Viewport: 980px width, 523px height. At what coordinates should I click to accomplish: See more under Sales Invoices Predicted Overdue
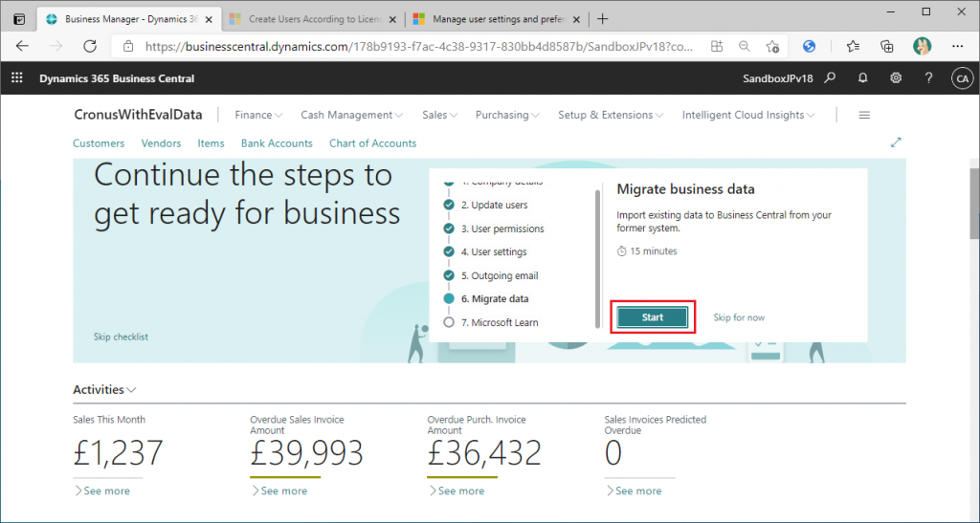click(634, 491)
